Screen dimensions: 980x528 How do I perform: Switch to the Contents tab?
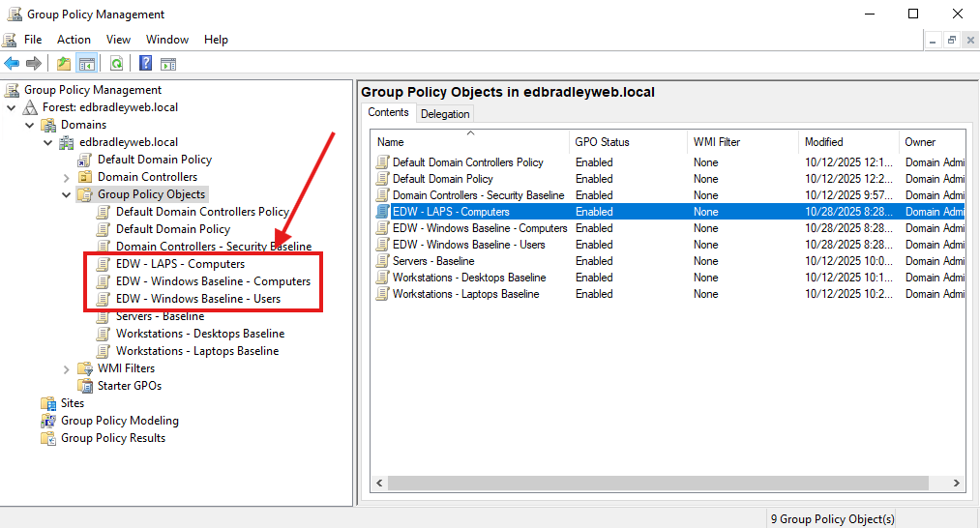tap(388, 112)
